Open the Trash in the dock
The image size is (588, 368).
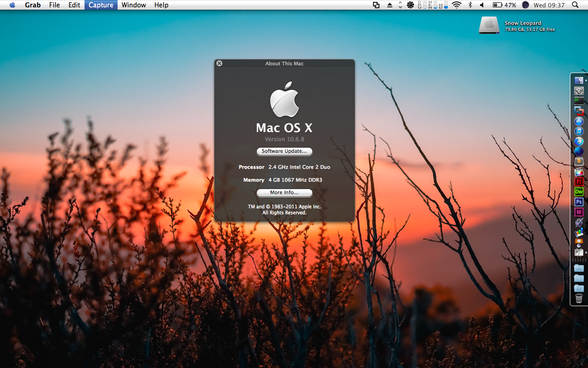(x=579, y=299)
